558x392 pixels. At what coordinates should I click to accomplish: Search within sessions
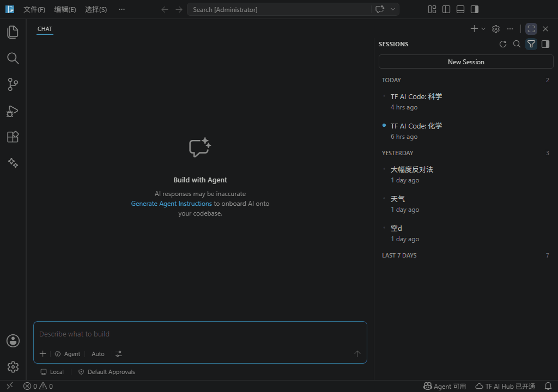click(x=517, y=44)
